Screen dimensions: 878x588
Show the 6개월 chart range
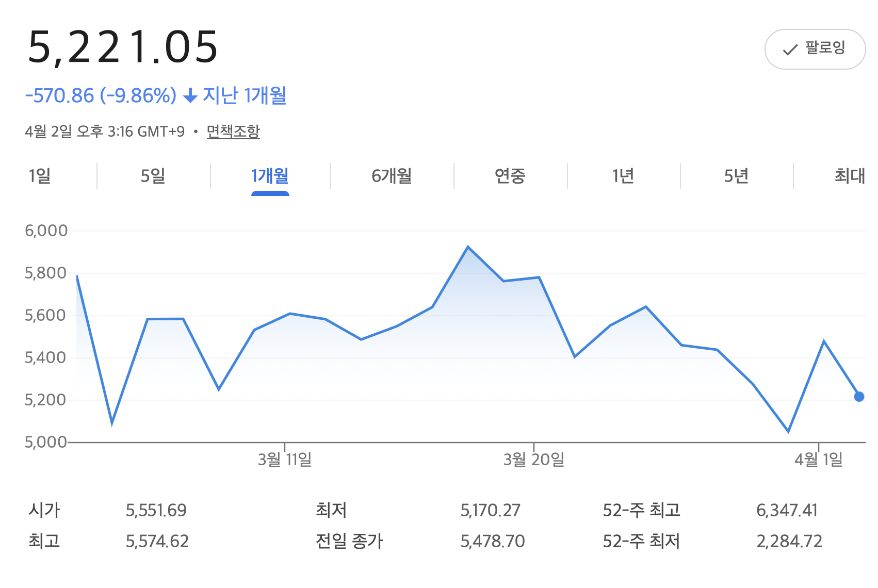[x=392, y=176]
